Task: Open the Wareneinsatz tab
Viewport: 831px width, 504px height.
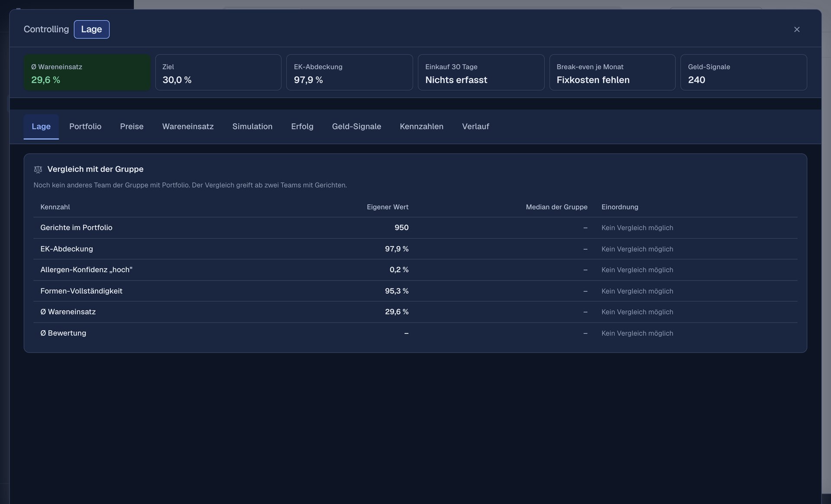Action: tap(188, 126)
